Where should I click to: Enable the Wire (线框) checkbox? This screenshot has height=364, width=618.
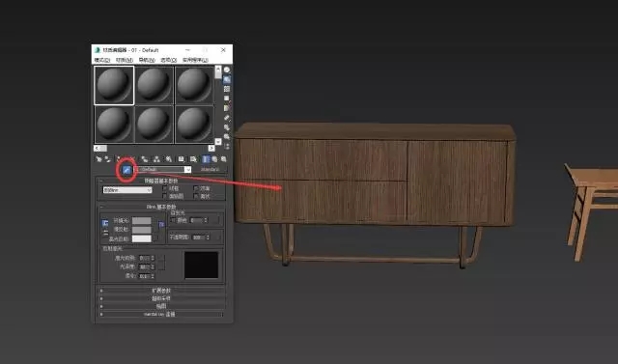(165, 188)
